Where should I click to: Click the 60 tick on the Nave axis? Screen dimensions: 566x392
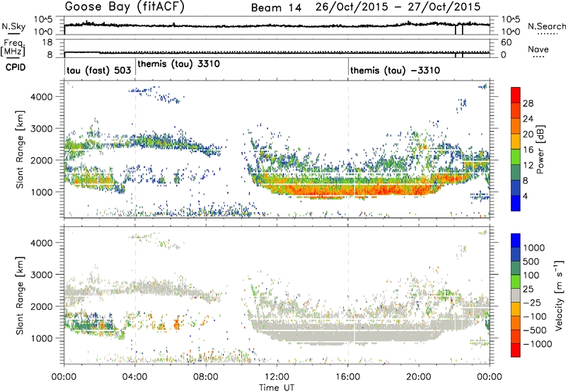[506, 42]
